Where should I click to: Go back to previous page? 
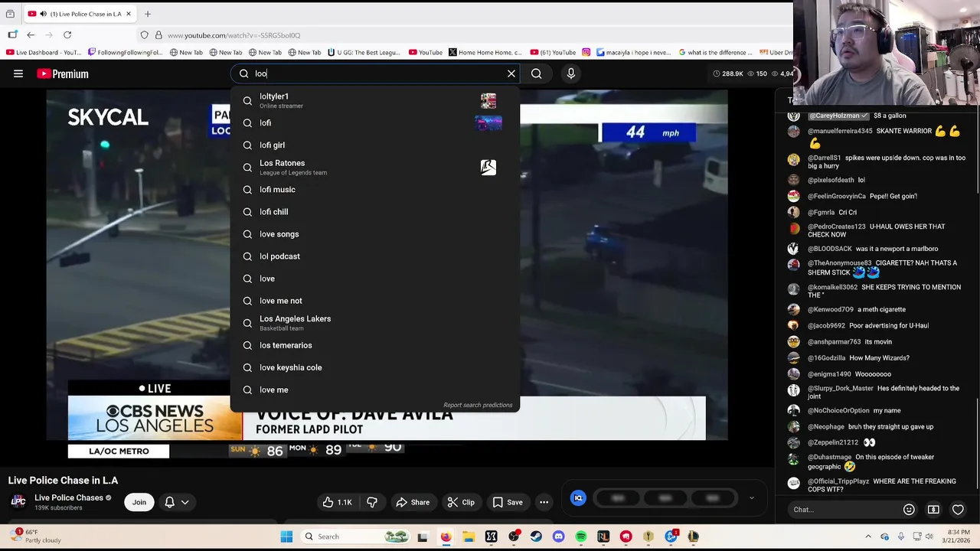point(31,35)
